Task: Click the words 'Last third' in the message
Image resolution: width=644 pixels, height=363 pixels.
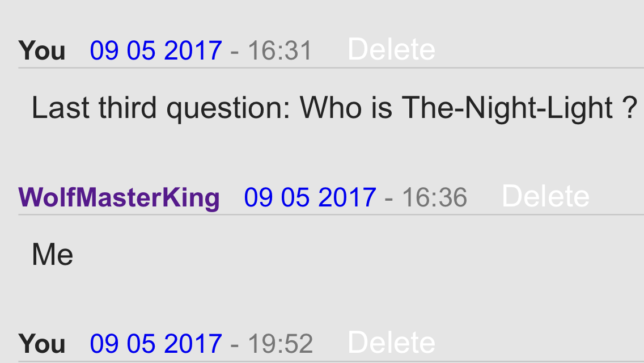Action: pyautogui.click(x=94, y=108)
